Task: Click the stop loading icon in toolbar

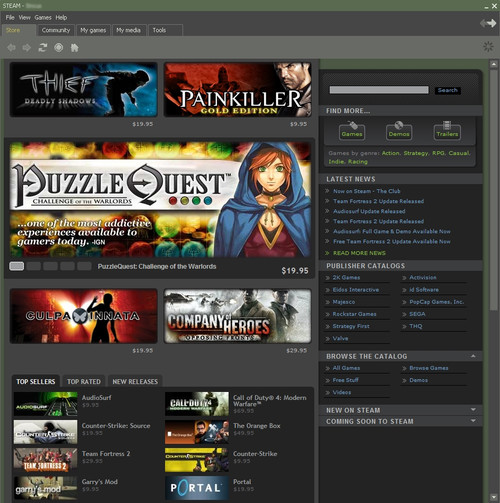Action: click(59, 48)
